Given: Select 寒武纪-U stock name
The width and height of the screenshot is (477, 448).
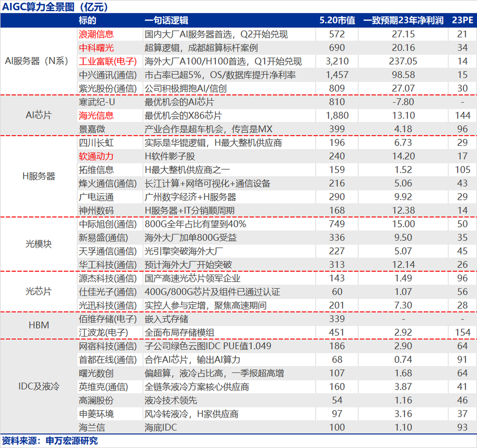Looking at the screenshot, I should point(97,102).
